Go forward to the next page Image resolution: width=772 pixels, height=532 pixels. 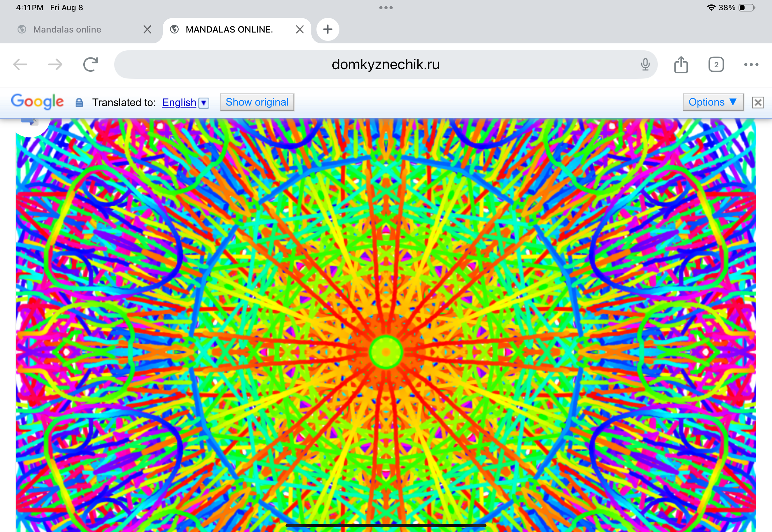(55, 64)
